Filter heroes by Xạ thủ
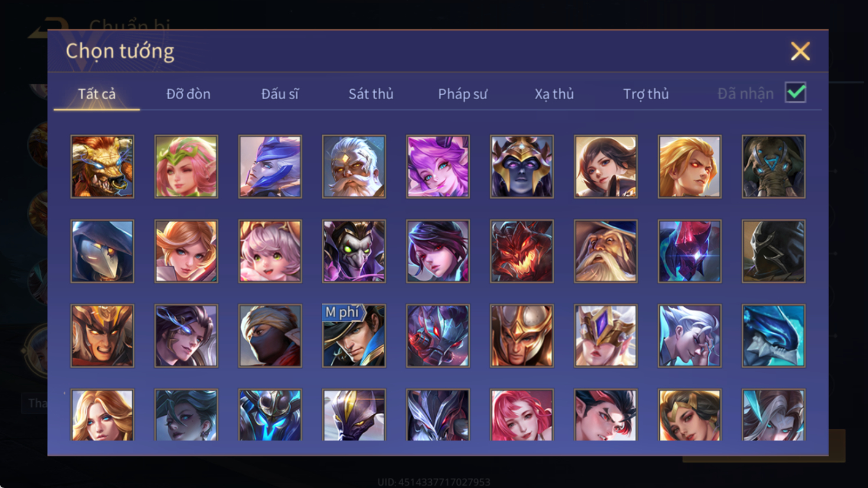The width and height of the screenshot is (868, 488). click(554, 94)
